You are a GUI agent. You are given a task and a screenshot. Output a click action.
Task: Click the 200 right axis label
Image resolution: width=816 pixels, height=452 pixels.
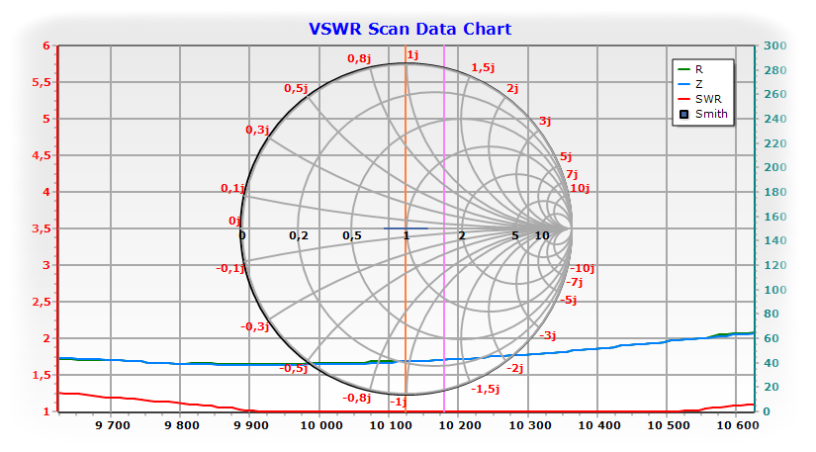[x=775, y=167]
